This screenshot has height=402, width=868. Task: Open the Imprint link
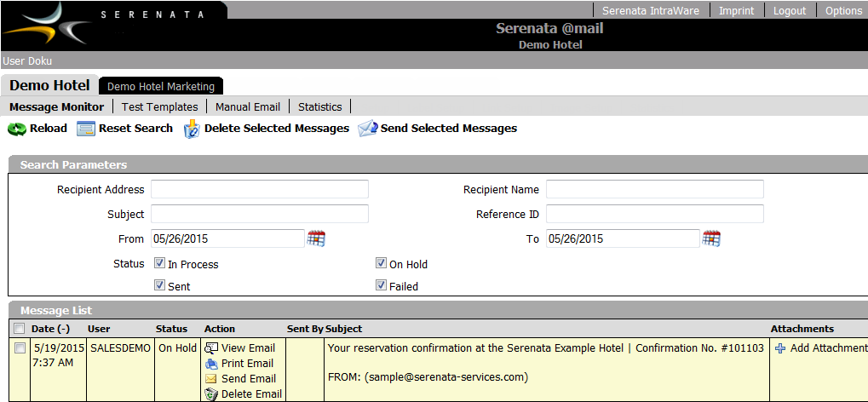pos(736,10)
